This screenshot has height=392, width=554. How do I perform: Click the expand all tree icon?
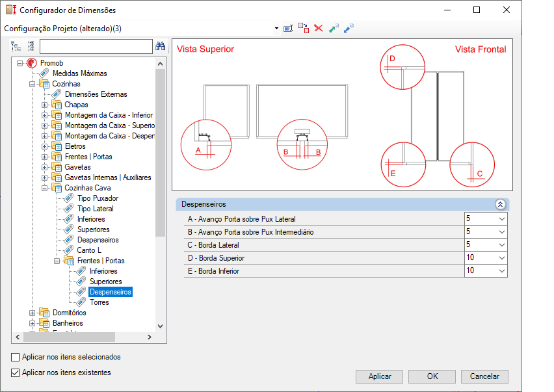pos(16,46)
